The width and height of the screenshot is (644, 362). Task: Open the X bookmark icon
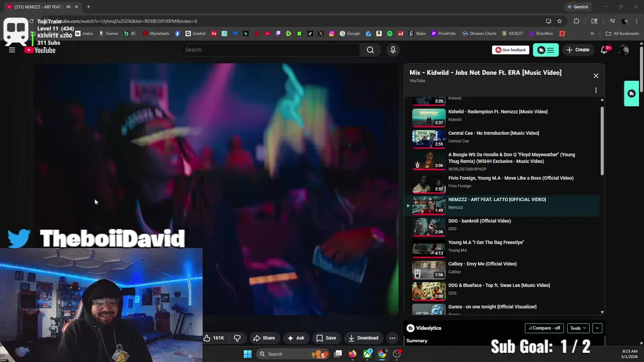coord(321,34)
